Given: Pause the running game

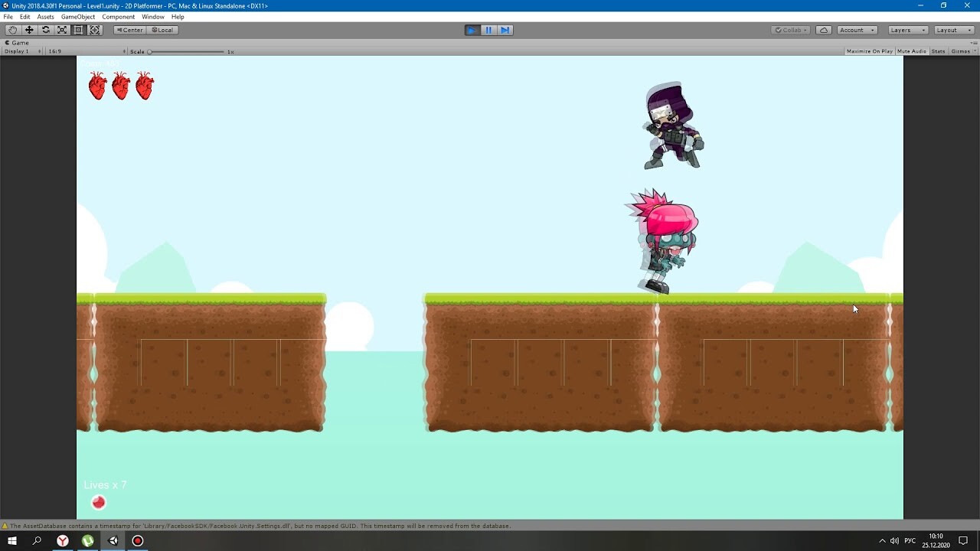Looking at the screenshot, I should point(488,30).
